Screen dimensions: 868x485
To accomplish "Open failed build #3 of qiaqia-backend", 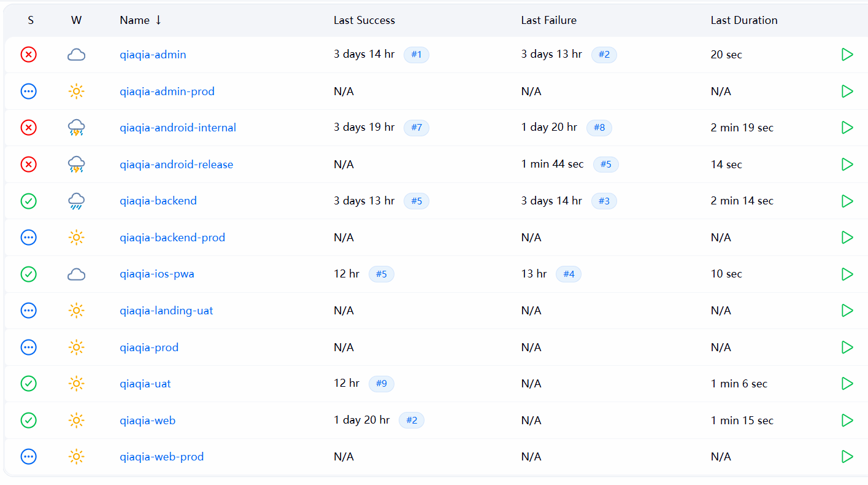I will (604, 201).
